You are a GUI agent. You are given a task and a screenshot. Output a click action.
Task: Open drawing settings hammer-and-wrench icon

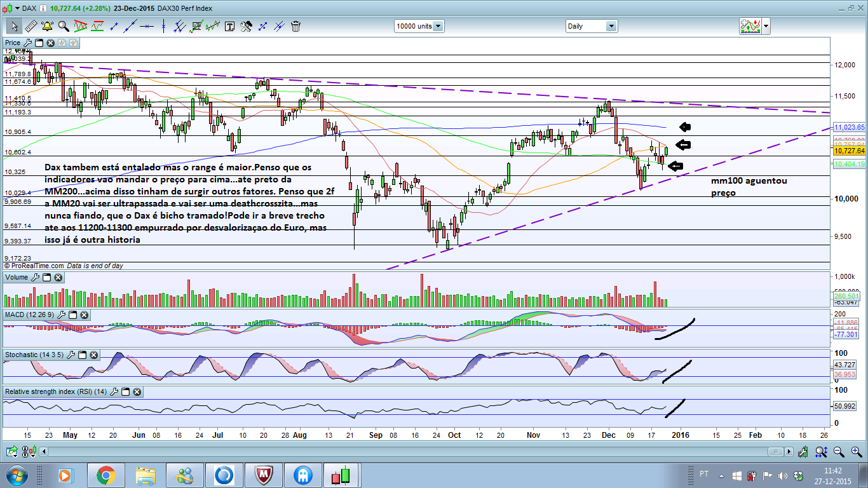point(246,26)
